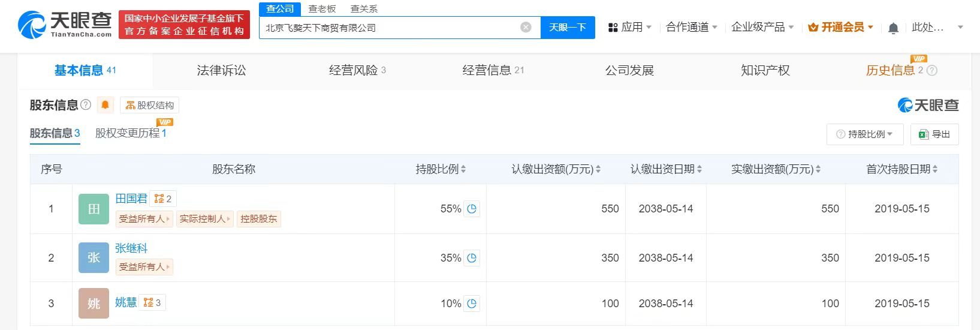Image resolution: width=980 pixels, height=330 pixels.
Task: Click the search field containing 北京飞獒天下商贸有限公司
Action: 400,27
